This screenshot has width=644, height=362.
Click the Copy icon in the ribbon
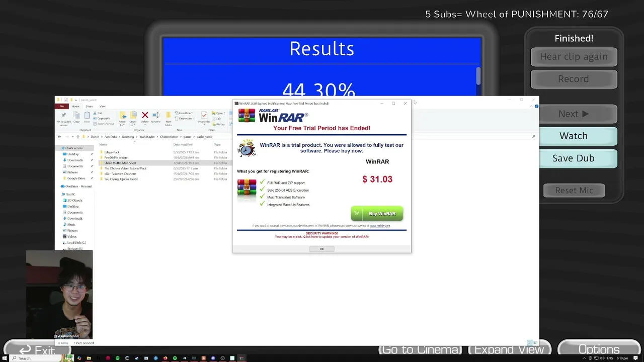(x=76, y=118)
